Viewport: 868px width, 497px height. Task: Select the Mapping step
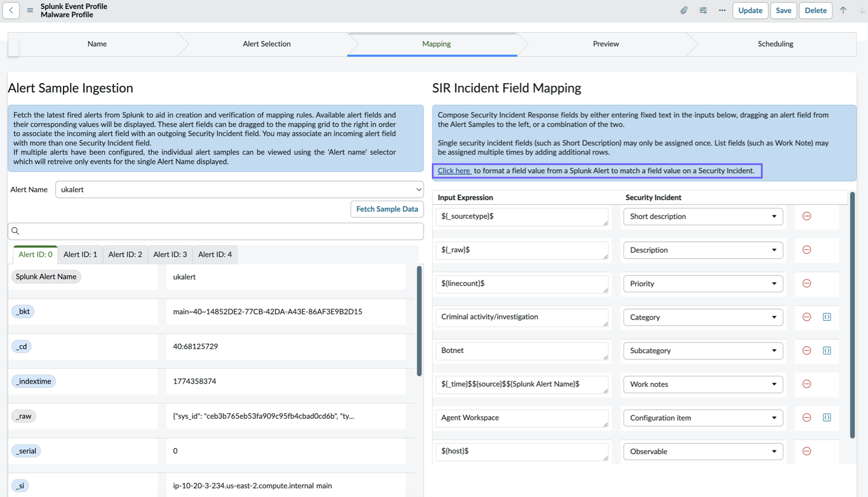(x=436, y=44)
